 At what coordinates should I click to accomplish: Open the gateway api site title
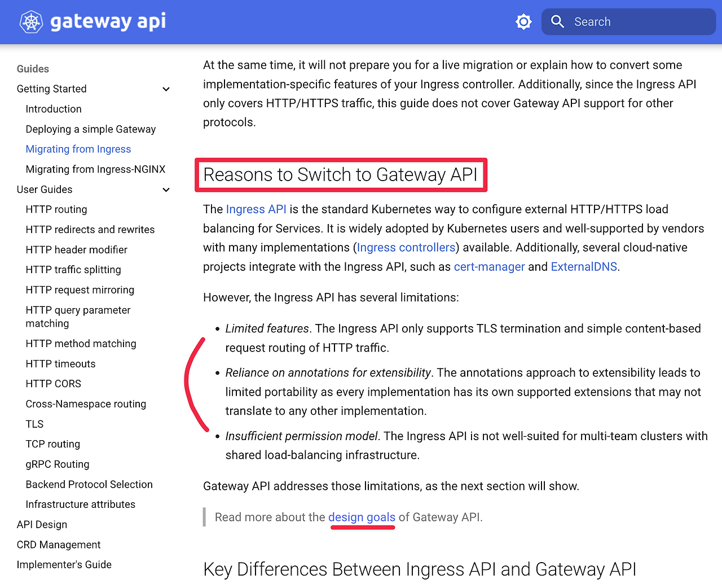(x=108, y=22)
